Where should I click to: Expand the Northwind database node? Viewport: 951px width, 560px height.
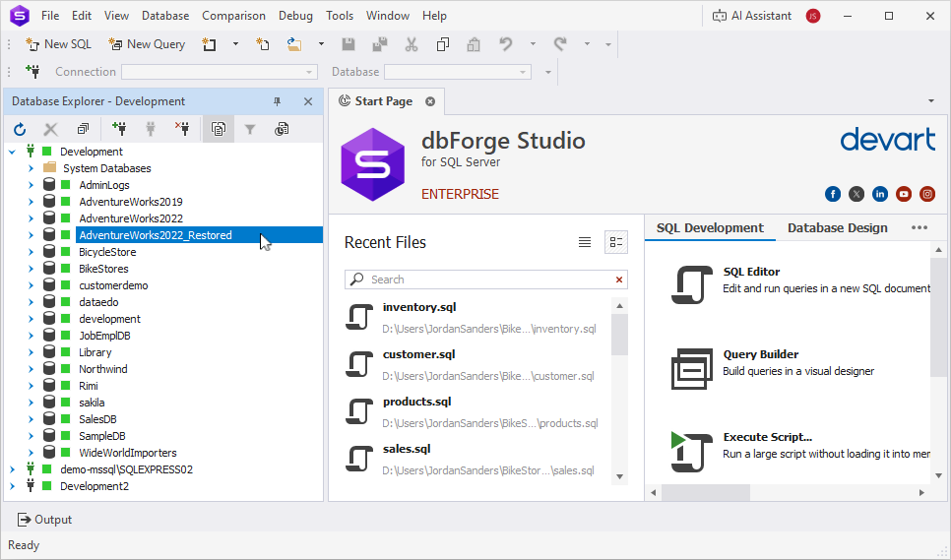point(31,369)
